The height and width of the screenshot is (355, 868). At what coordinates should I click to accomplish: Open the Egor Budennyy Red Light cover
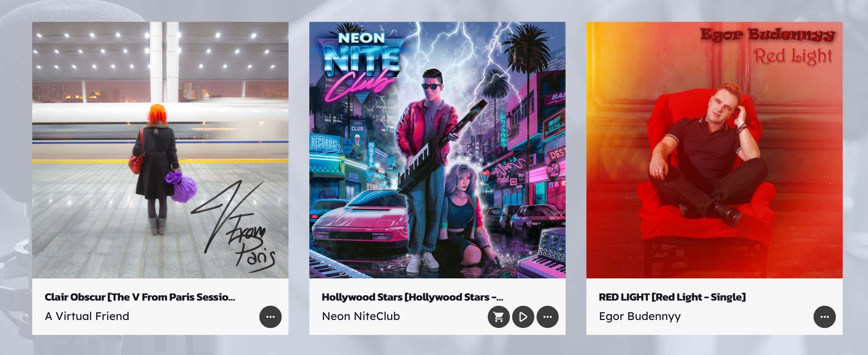click(x=715, y=150)
